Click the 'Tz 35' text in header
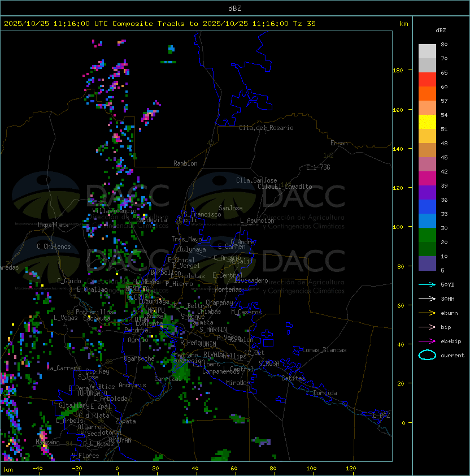This screenshot has width=470, height=476. [304, 24]
